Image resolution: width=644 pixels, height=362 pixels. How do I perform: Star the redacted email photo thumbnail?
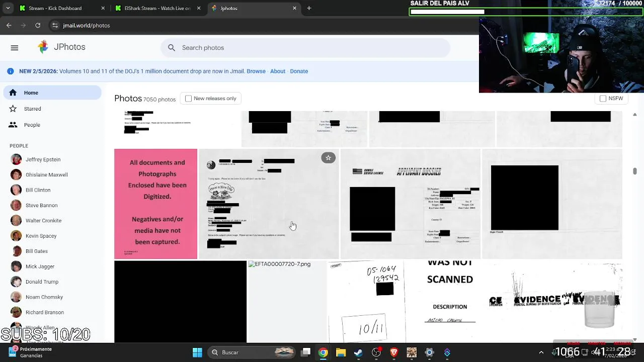(328, 158)
